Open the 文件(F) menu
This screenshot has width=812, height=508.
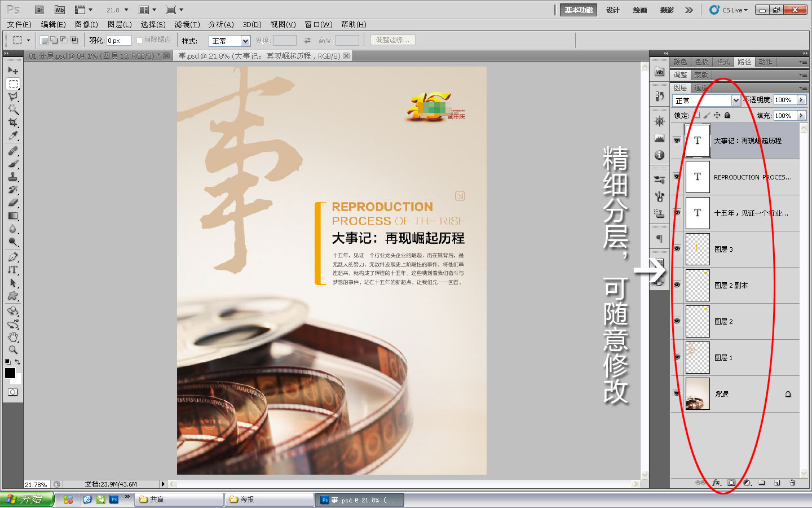(x=19, y=24)
